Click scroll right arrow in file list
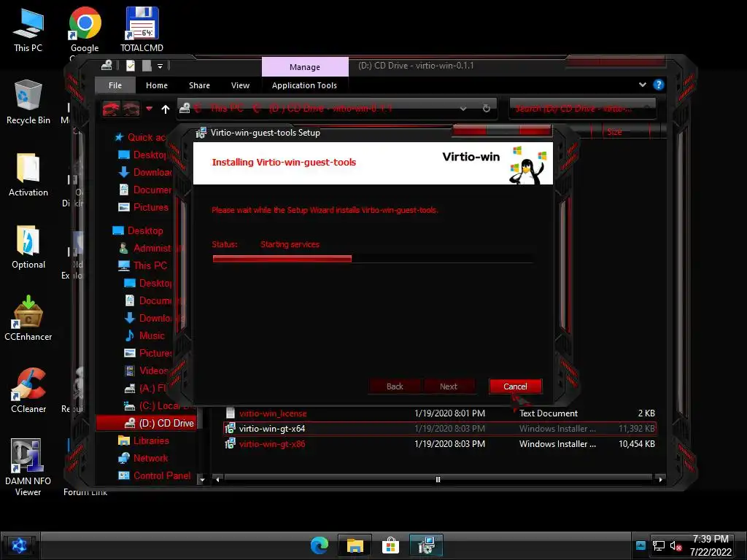Viewport: 747px width, 560px height. coord(660,480)
